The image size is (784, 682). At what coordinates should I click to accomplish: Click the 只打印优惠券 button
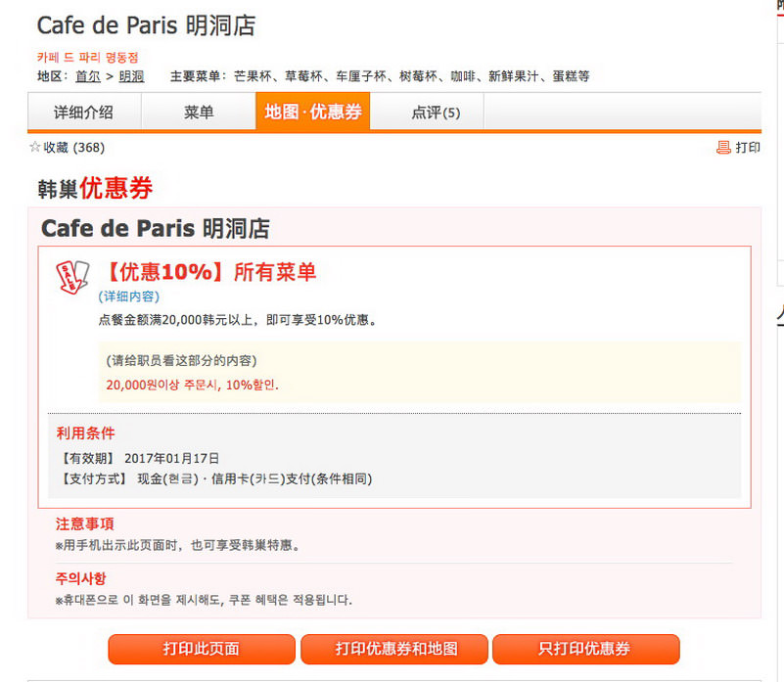tap(586, 649)
